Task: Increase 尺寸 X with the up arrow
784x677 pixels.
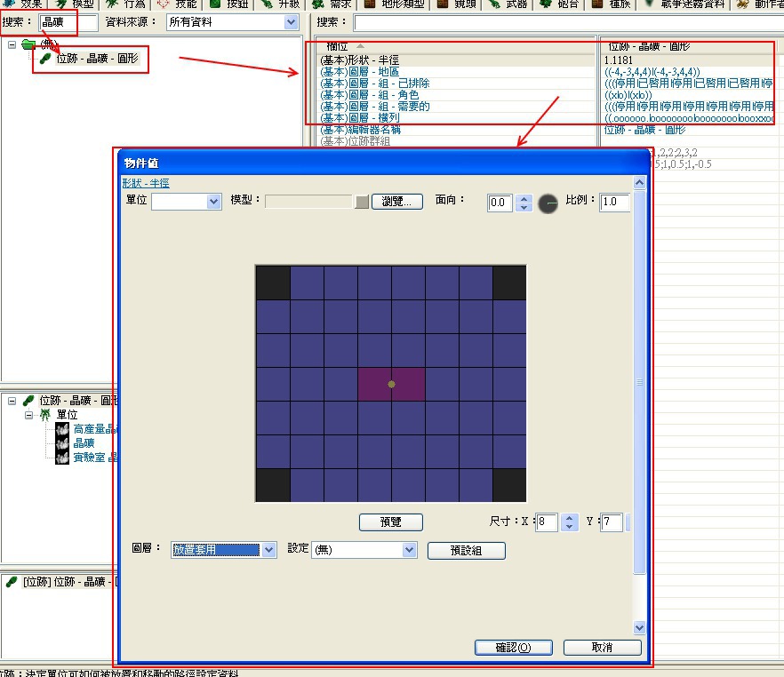Action: (x=569, y=518)
